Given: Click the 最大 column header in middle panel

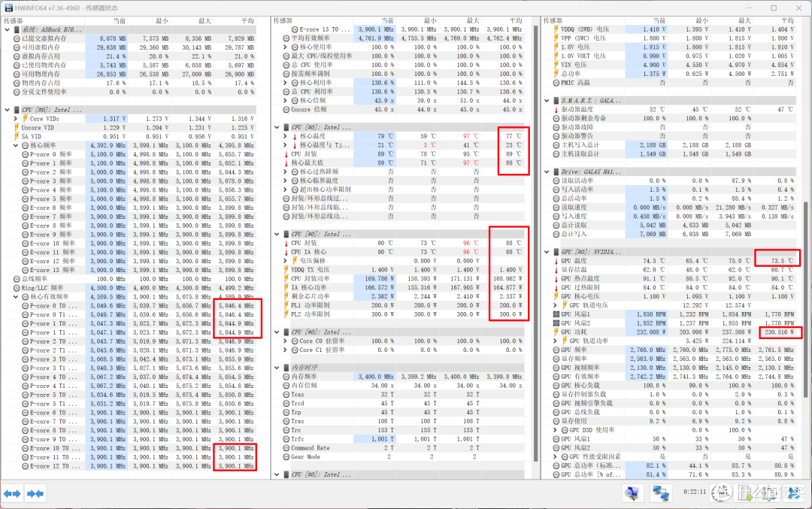Looking at the screenshot, I should 471,20.
